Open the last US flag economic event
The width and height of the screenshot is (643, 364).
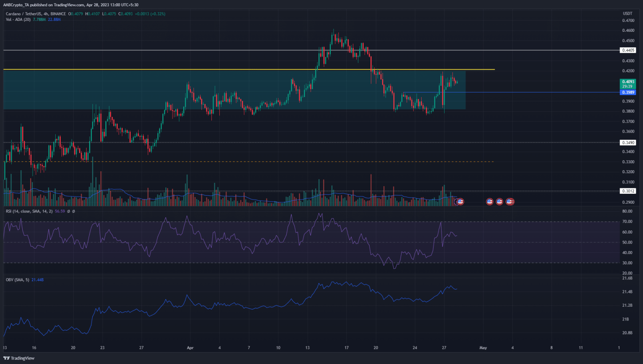click(x=509, y=202)
